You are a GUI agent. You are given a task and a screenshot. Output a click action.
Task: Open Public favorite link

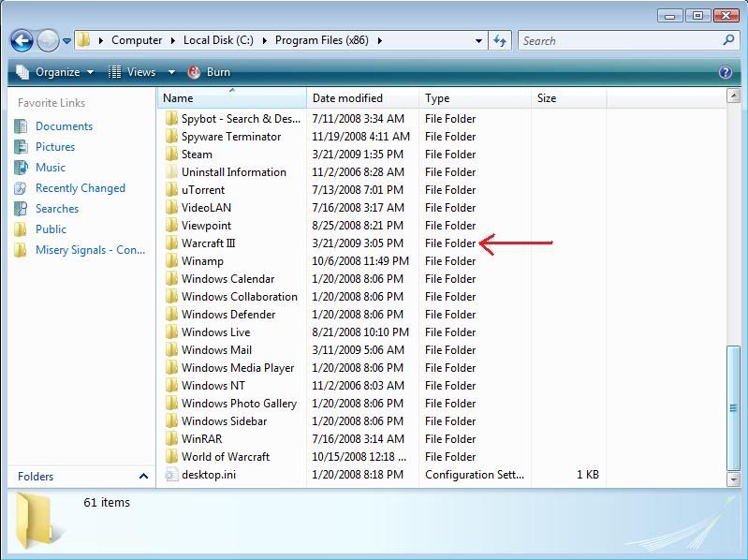click(x=51, y=229)
